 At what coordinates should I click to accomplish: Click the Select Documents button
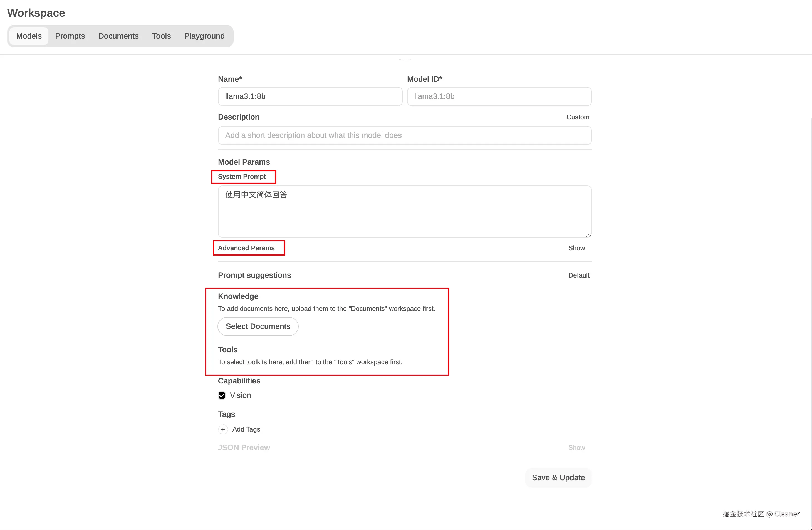pos(258,326)
